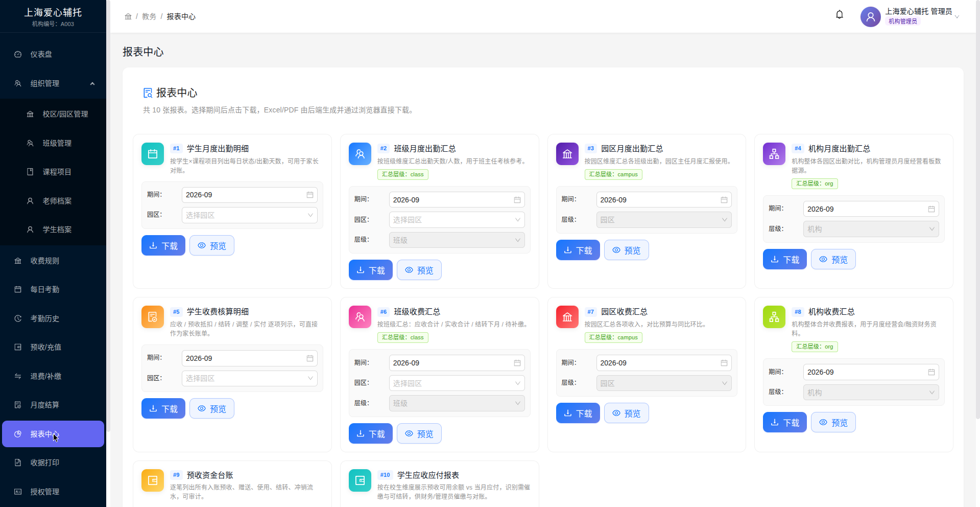The height and width of the screenshot is (507, 980).
Task: Download the 班级月度出勤汇总 report
Action: pos(371,270)
